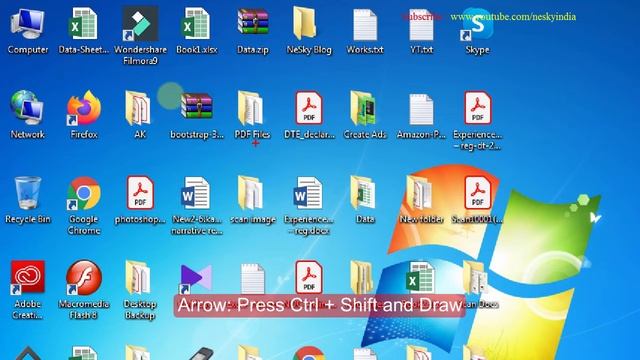Select the Experience-reg.docx Word file
This screenshot has width=640, height=360.
pos(308,193)
